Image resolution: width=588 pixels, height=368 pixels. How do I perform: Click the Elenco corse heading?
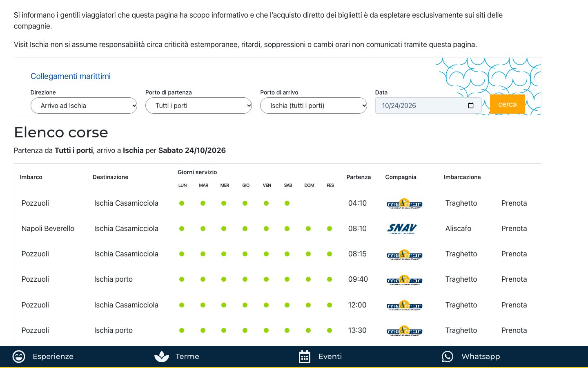click(x=61, y=132)
